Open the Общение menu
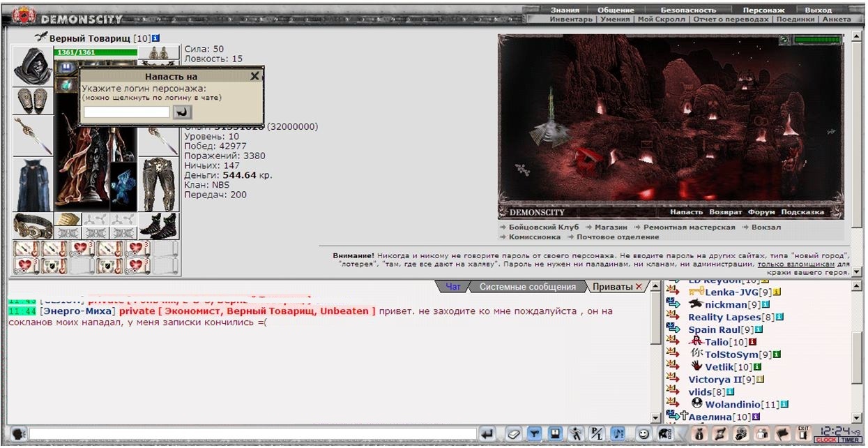The width and height of the screenshot is (868, 448). (x=616, y=10)
